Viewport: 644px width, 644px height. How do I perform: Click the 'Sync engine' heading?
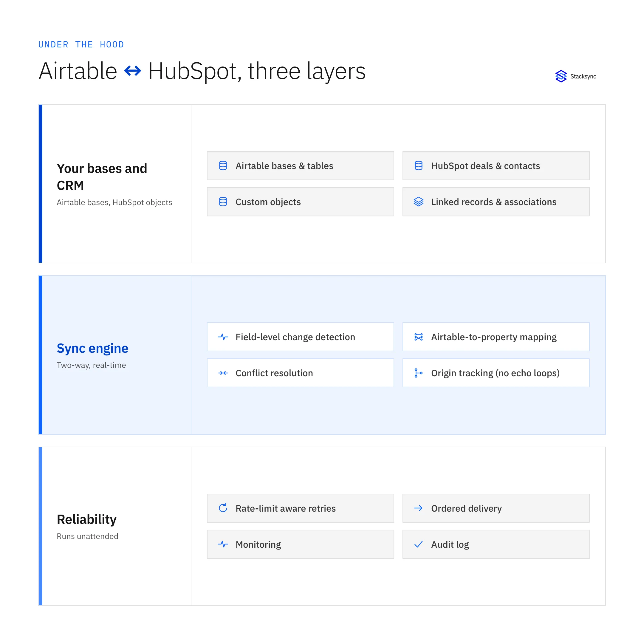tap(92, 348)
